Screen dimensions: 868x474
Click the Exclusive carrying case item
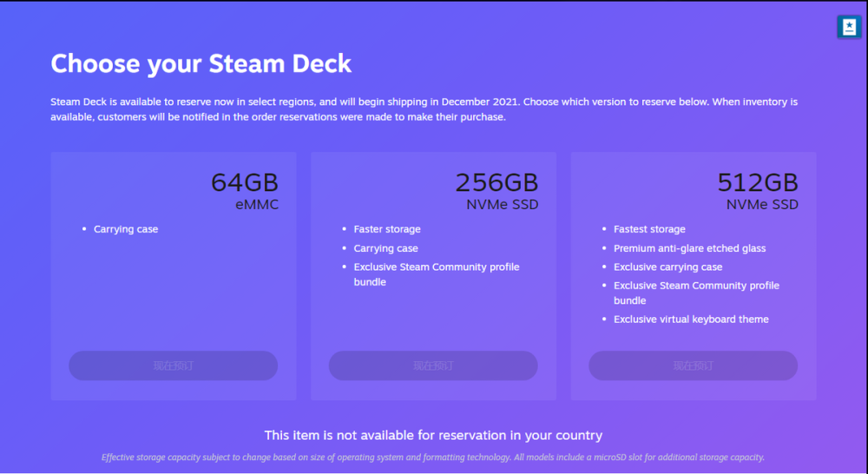[x=667, y=267]
